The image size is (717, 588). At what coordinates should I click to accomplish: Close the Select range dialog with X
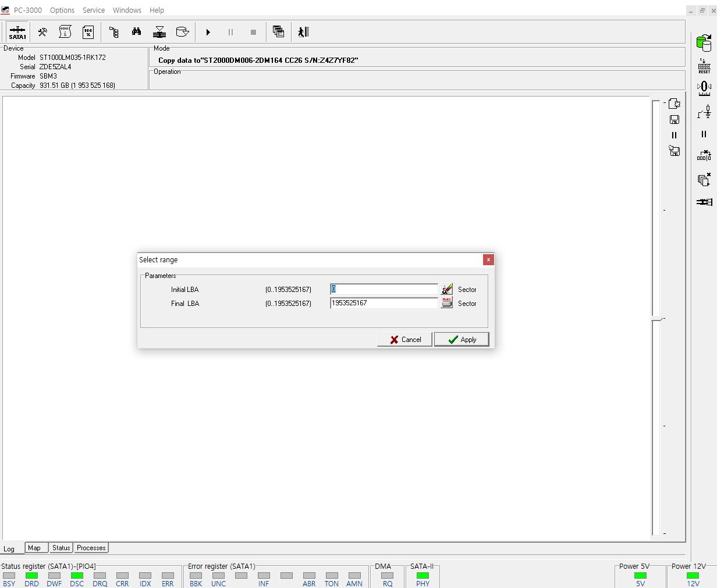click(488, 259)
